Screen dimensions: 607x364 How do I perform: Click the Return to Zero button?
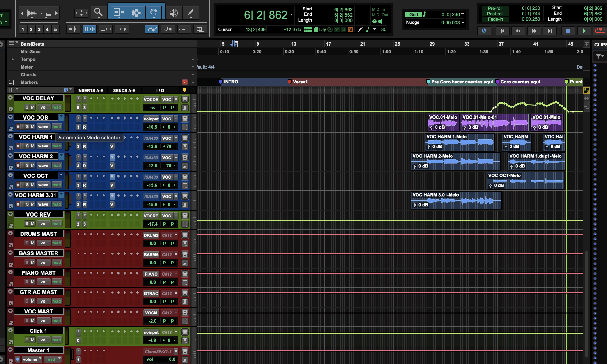502,31
